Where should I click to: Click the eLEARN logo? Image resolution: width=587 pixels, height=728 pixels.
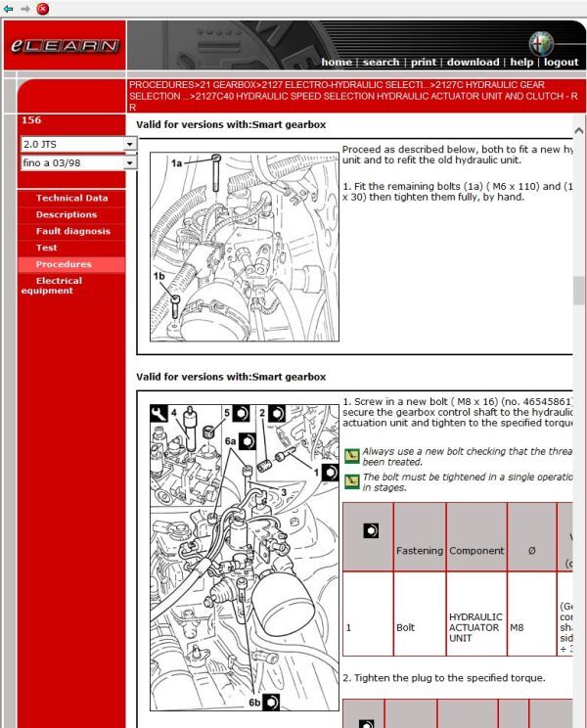point(65,45)
